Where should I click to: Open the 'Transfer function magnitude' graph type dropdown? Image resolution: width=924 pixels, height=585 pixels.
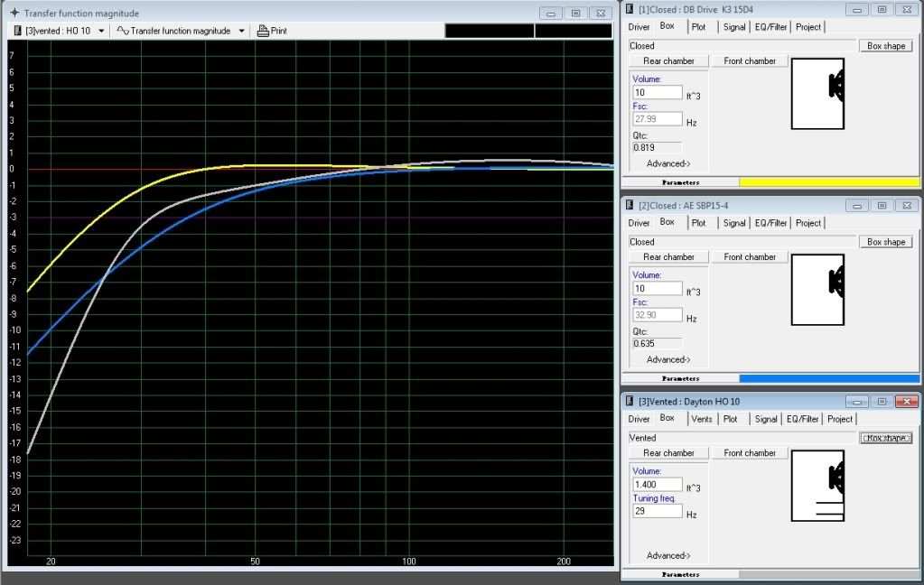click(241, 31)
